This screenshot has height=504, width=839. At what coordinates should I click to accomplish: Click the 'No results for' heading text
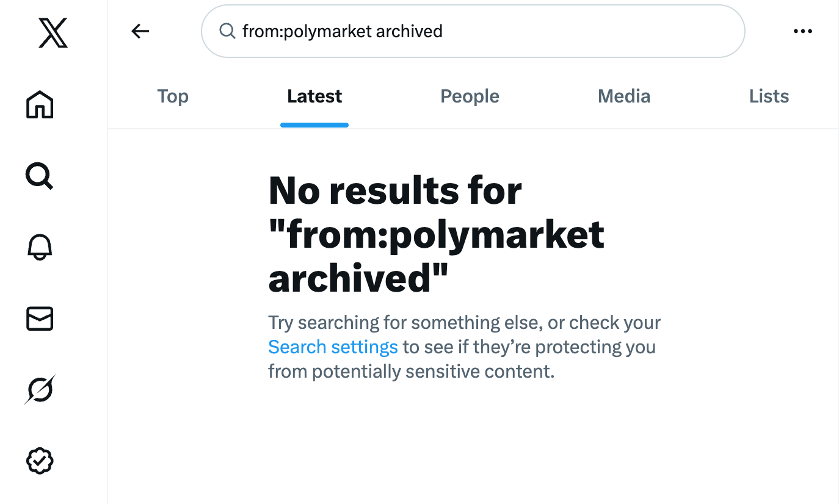pyautogui.click(x=394, y=191)
